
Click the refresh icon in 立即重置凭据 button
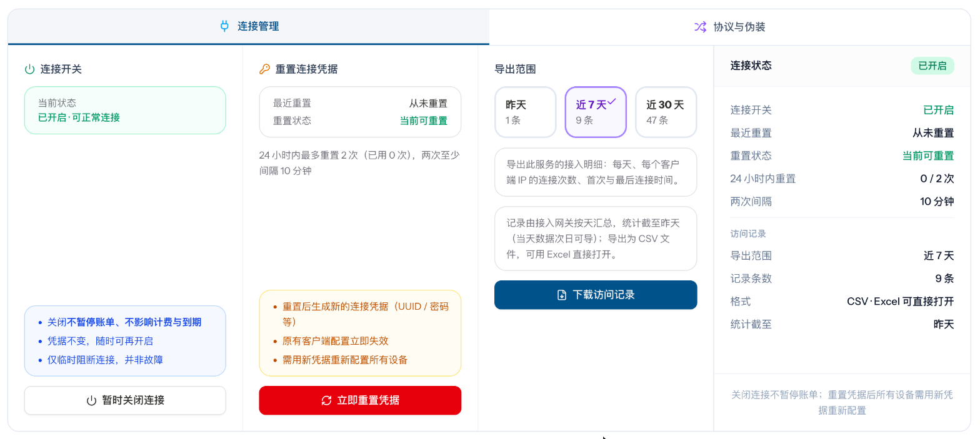click(x=326, y=400)
